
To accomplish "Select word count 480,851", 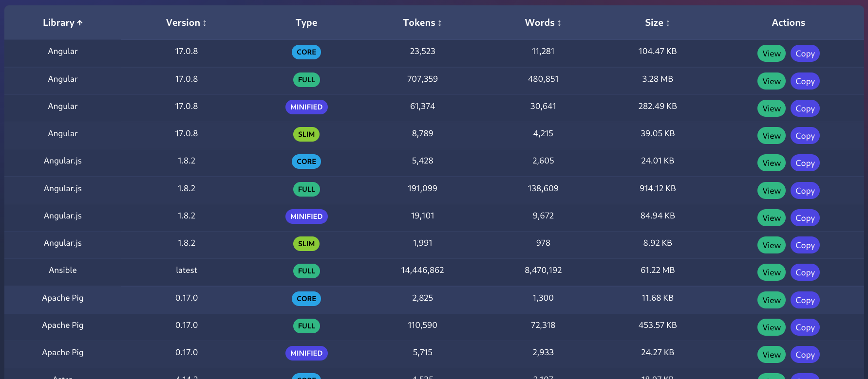I will (543, 79).
